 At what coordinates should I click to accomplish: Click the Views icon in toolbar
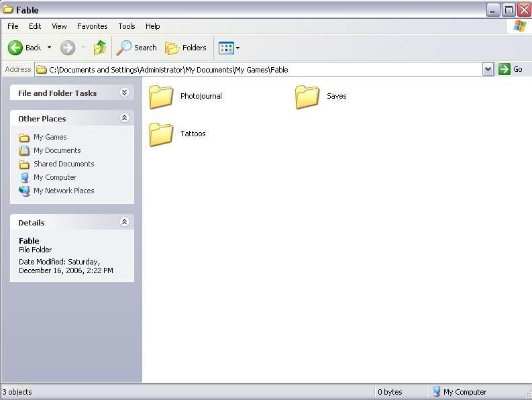tap(226, 48)
